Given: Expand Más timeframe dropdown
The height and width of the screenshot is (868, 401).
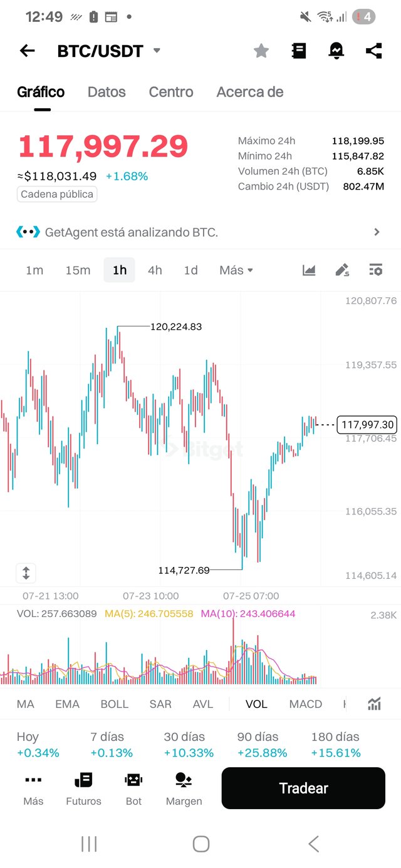Looking at the screenshot, I should pos(236,270).
